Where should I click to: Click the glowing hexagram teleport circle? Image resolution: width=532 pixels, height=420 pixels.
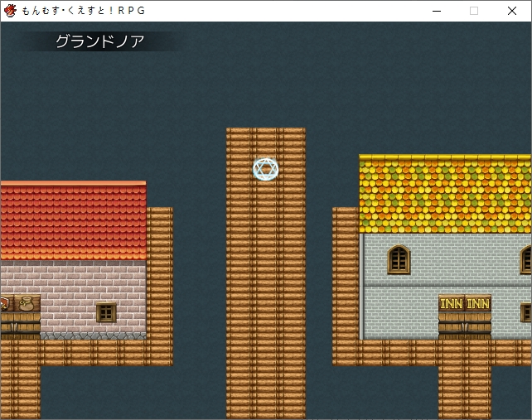(266, 169)
